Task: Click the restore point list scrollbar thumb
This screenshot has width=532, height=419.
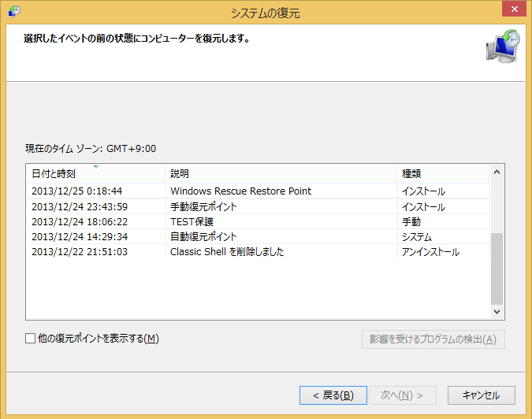Action: tap(497, 268)
